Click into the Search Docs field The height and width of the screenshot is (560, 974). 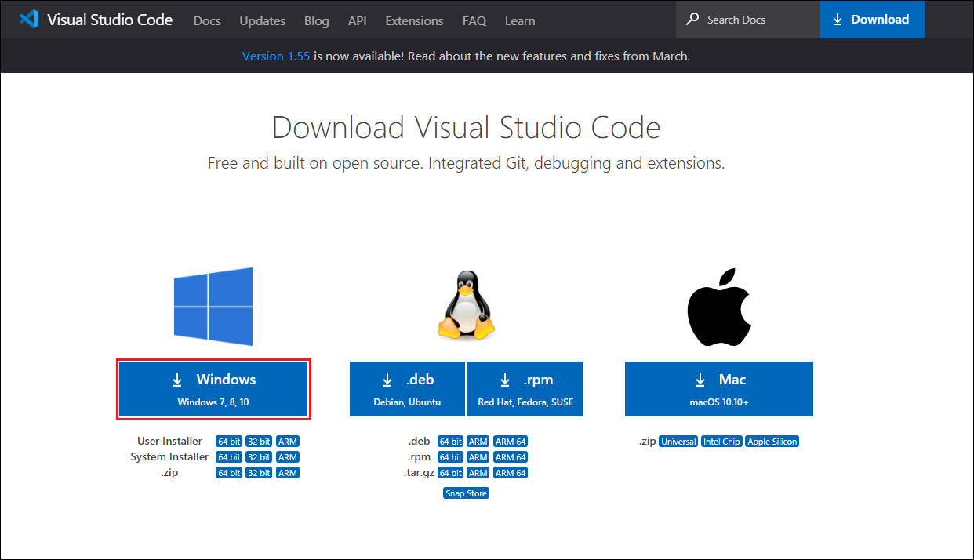(x=747, y=20)
